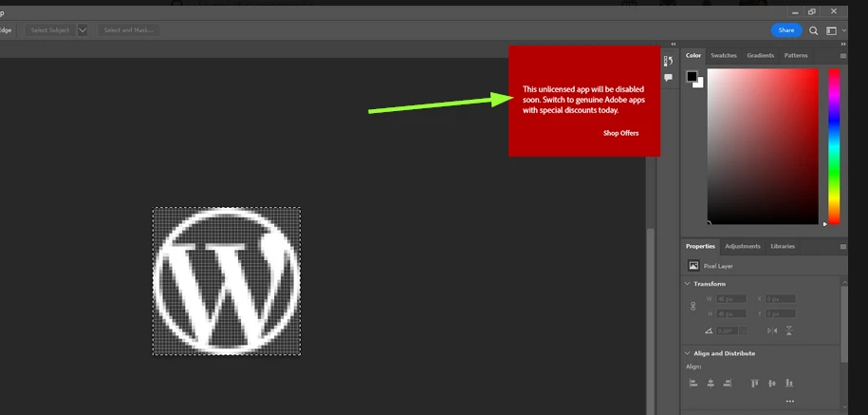The image size is (868, 415).
Task: Align top edges
Action: tap(754, 383)
